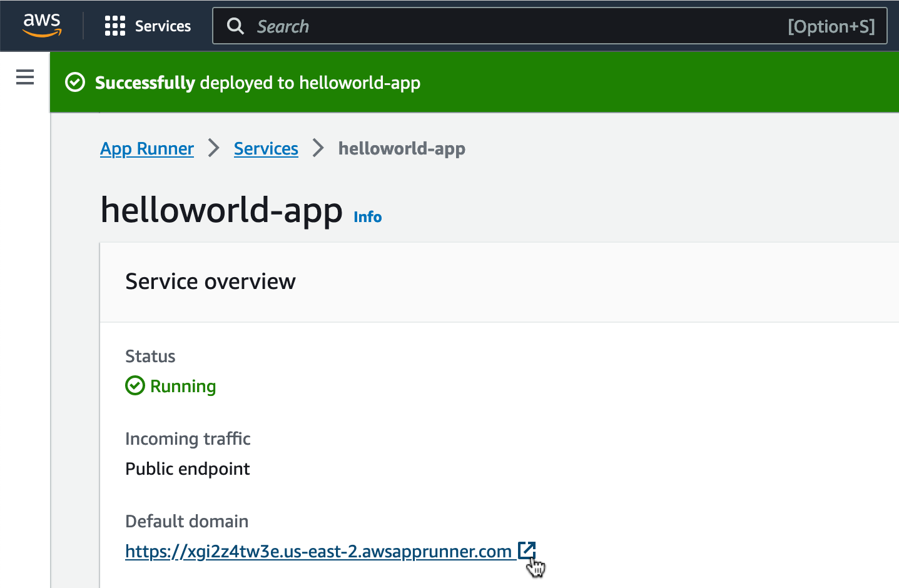Screen dimensions: 899x588
Task: Click the chevron before helloworld-app breadcrumb
Action: (x=318, y=148)
